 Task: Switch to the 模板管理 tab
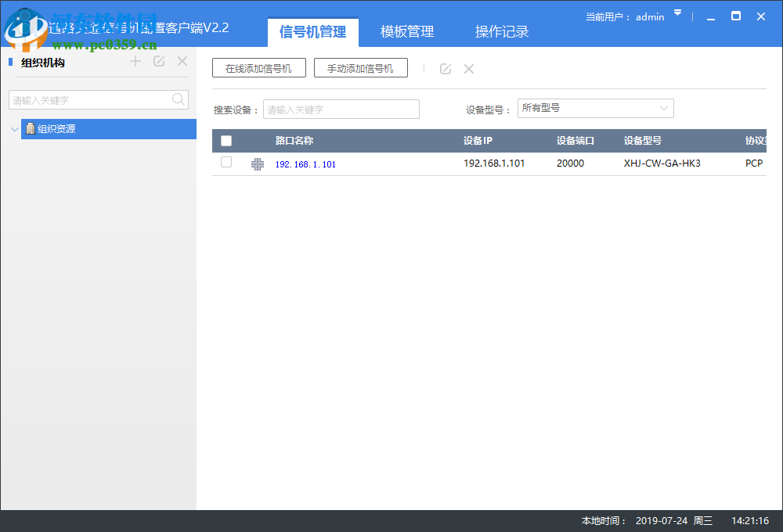click(x=406, y=31)
